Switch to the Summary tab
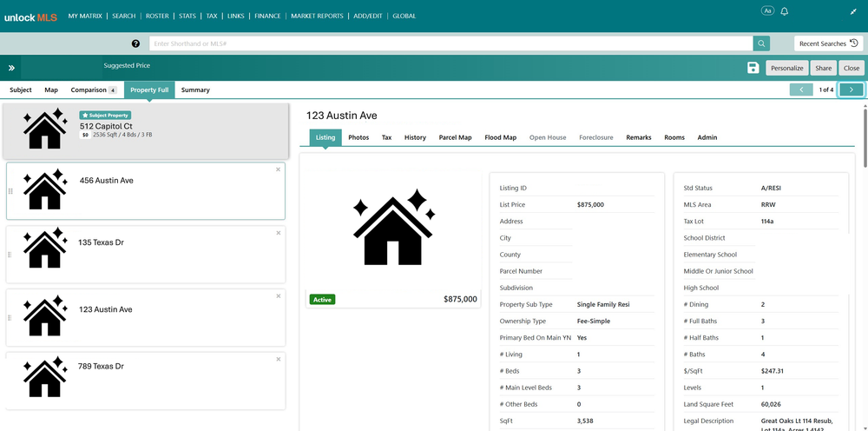The image size is (868, 431). (x=195, y=90)
